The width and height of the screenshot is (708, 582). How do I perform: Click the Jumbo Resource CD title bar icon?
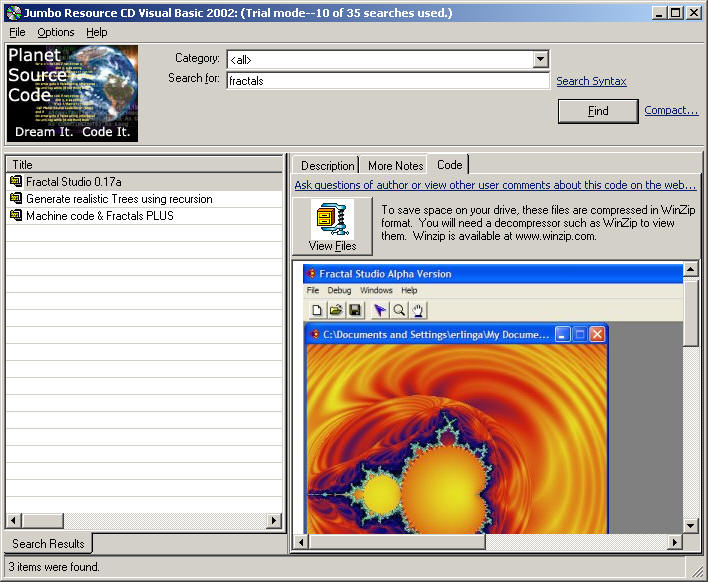(x=14, y=13)
